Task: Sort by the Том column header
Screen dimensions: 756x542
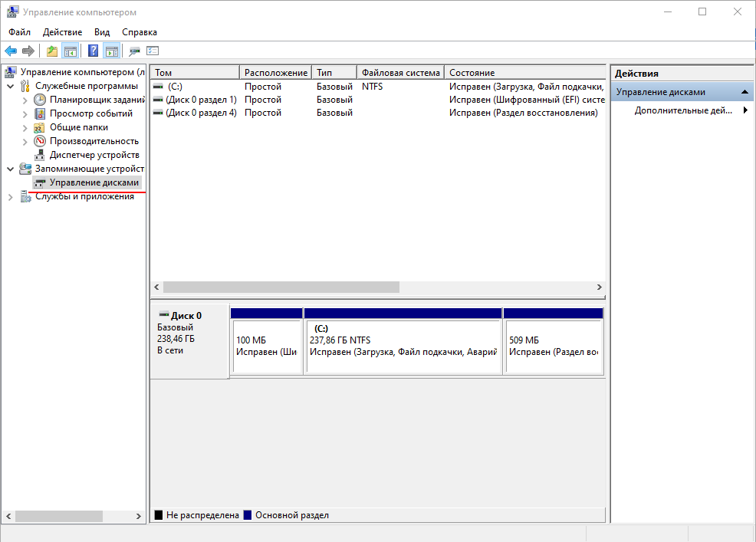Action: (195, 72)
